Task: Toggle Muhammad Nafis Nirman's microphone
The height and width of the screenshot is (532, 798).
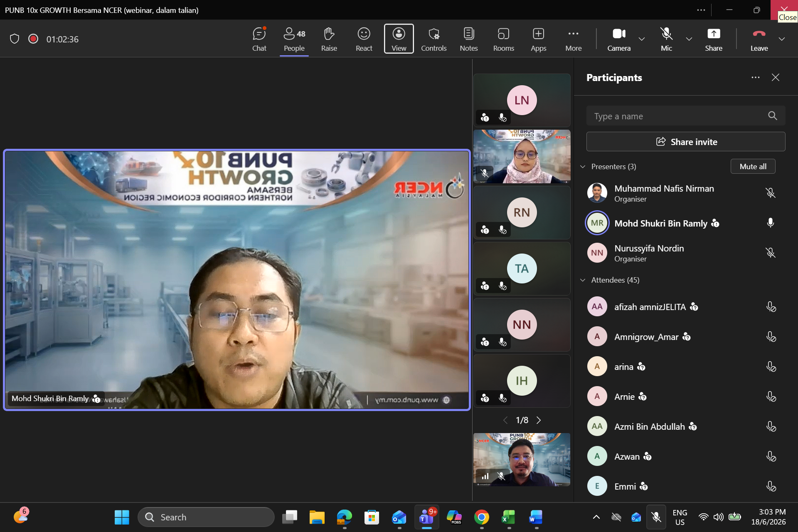Action: coord(770,193)
